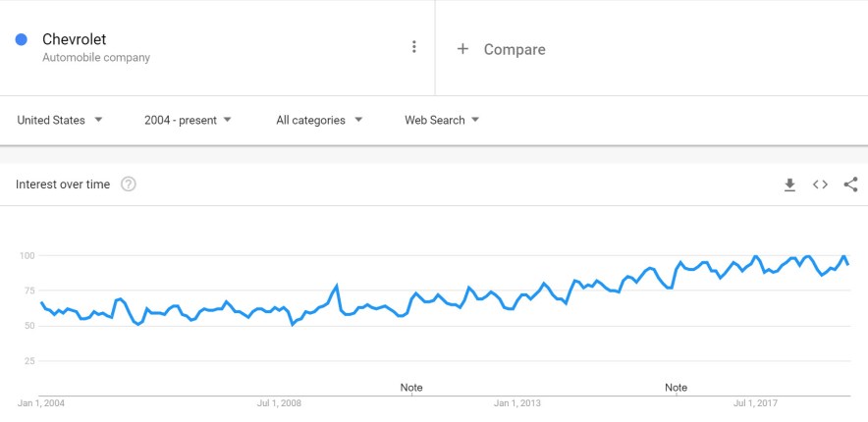
Task: Expand the United States region dropdown
Action: pyautogui.click(x=60, y=120)
